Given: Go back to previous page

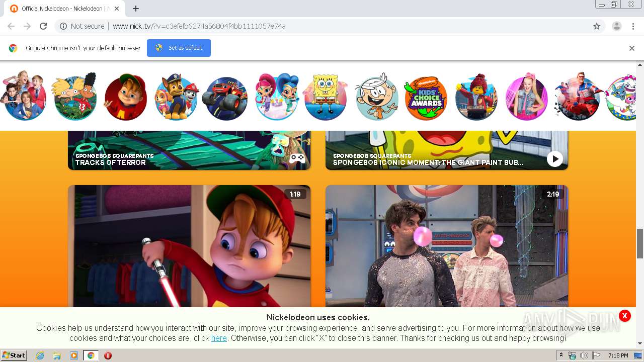Looking at the screenshot, I should [x=11, y=26].
